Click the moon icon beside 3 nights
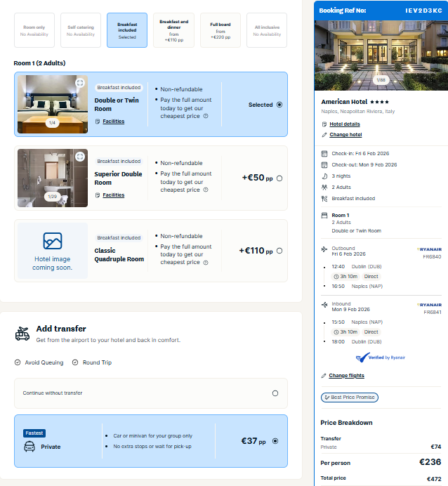The width and height of the screenshot is (448, 486). coord(324,176)
